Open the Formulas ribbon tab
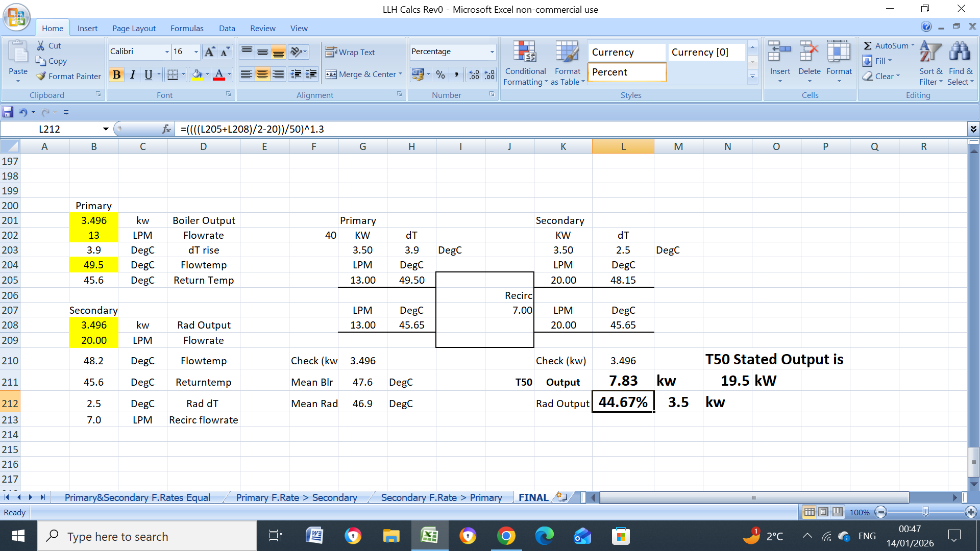Screen dimensions: 980x551 pyautogui.click(x=187, y=28)
